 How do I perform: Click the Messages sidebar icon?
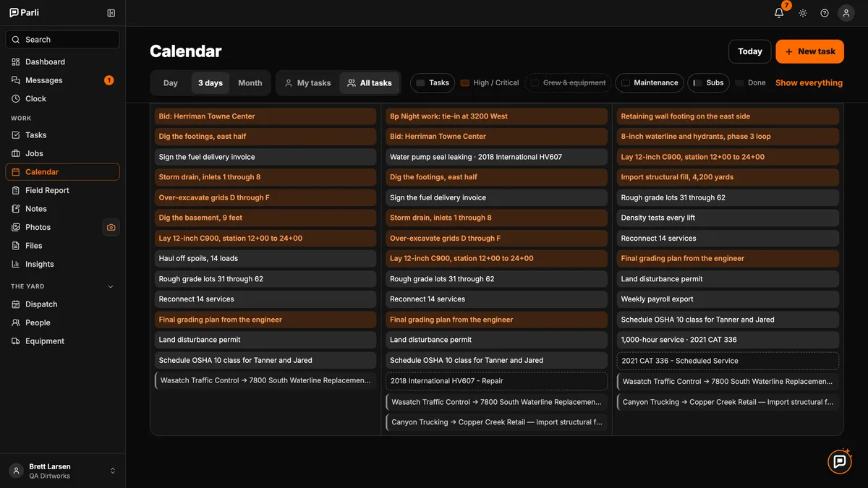(x=16, y=80)
